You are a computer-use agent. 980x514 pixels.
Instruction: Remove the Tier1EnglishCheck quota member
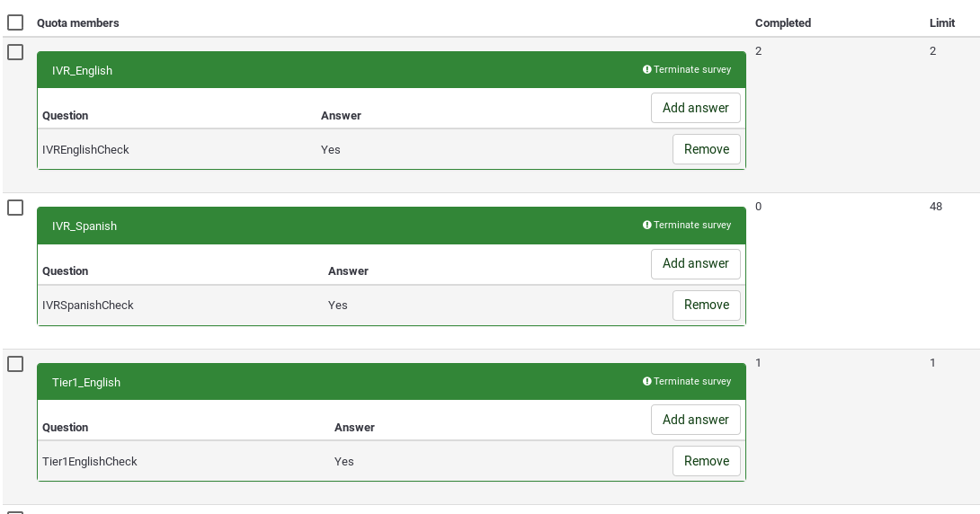pyautogui.click(x=706, y=461)
